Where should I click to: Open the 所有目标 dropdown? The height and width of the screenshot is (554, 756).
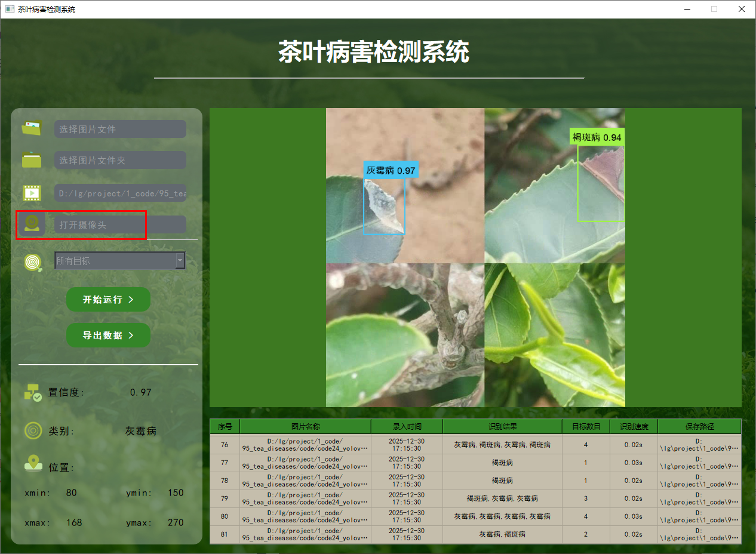[x=119, y=260]
